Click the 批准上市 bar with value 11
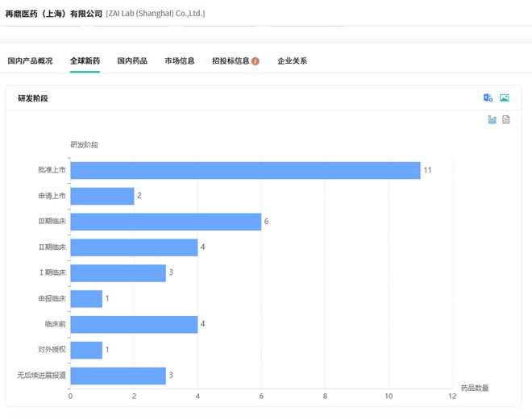 tap(245, 170)
